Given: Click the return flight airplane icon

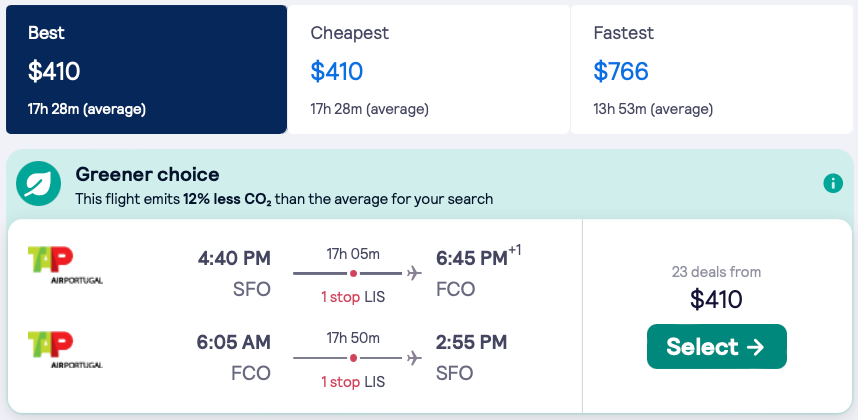Looking at the screenshot, I should (x=414, y=358).
